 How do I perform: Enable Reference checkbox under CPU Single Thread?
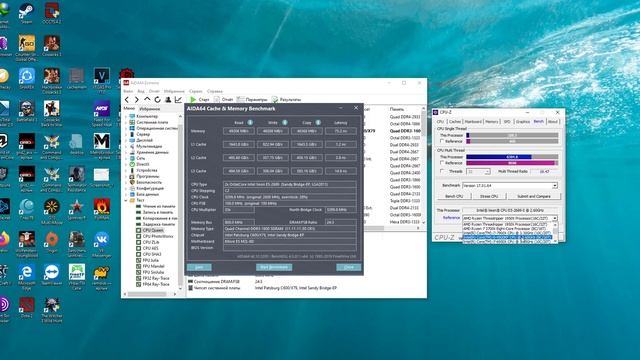tap(442, 141)
